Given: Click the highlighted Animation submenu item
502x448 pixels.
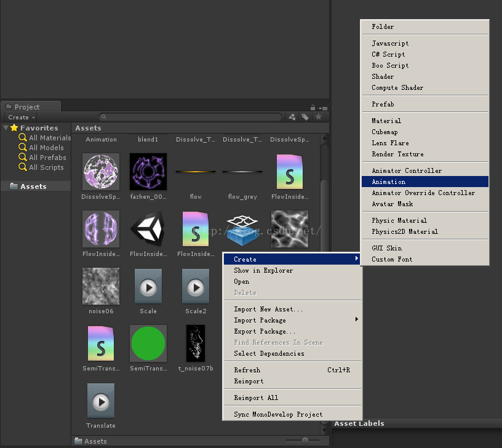Looking at the screenshot, I should (x=425, y=182).
